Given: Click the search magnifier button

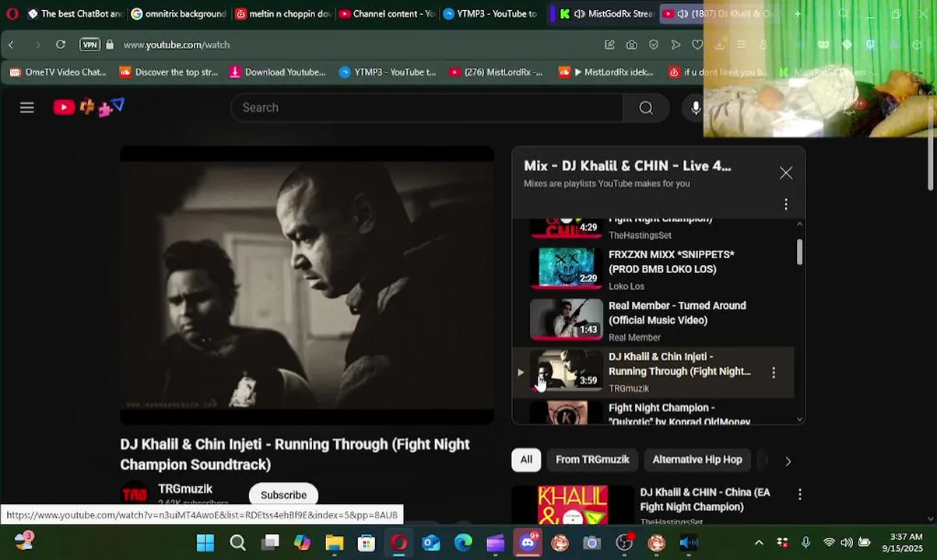Looking at the screenshot, I should pyautogui.click(x=646, y=107).
